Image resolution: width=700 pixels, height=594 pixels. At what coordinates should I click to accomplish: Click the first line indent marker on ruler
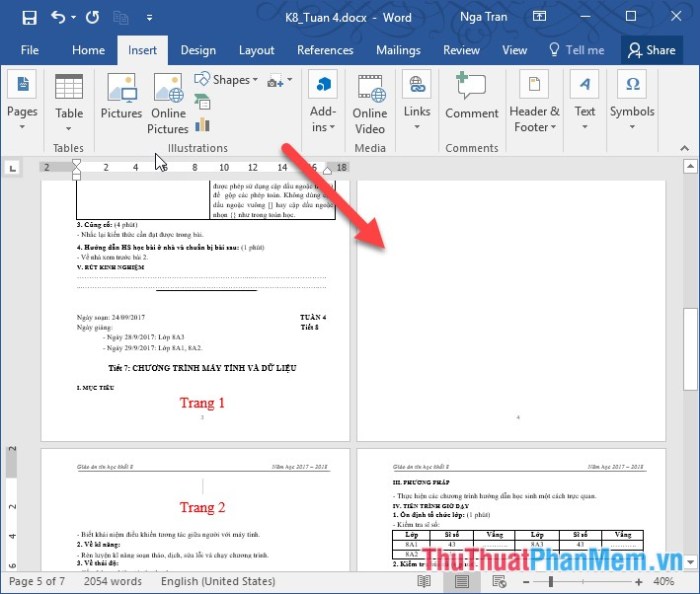tap(76, 163)
